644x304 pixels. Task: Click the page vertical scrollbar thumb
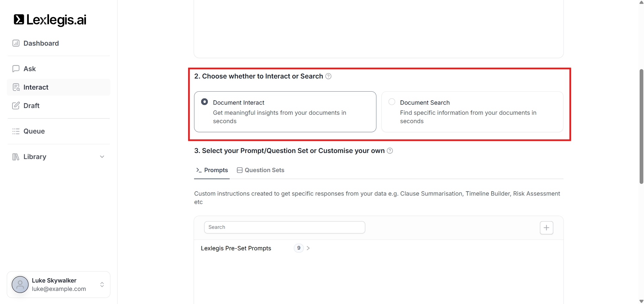coord(641,126)
